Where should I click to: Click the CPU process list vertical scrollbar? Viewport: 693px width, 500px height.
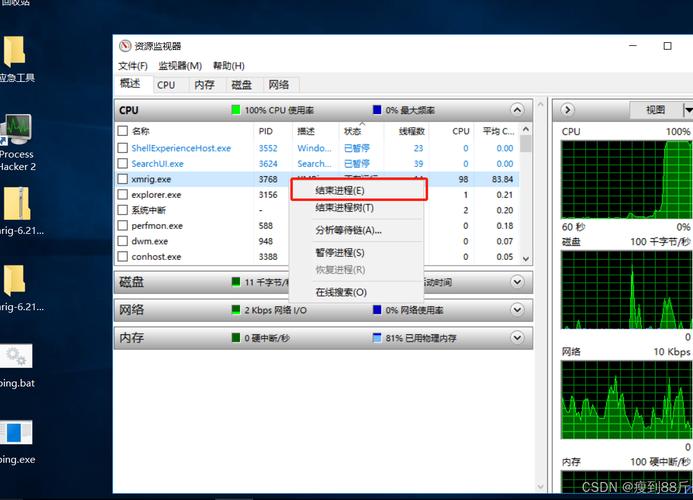pos(526,200)
